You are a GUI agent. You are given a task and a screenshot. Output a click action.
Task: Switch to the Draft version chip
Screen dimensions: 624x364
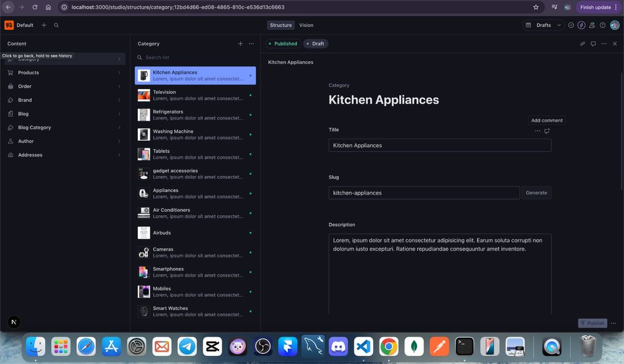click(315, 44)
